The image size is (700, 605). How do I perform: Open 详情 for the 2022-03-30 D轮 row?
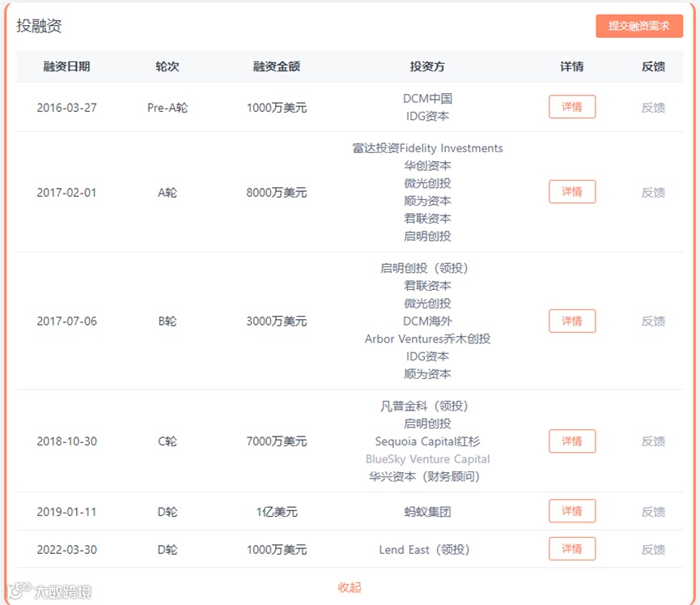(572, 548)
